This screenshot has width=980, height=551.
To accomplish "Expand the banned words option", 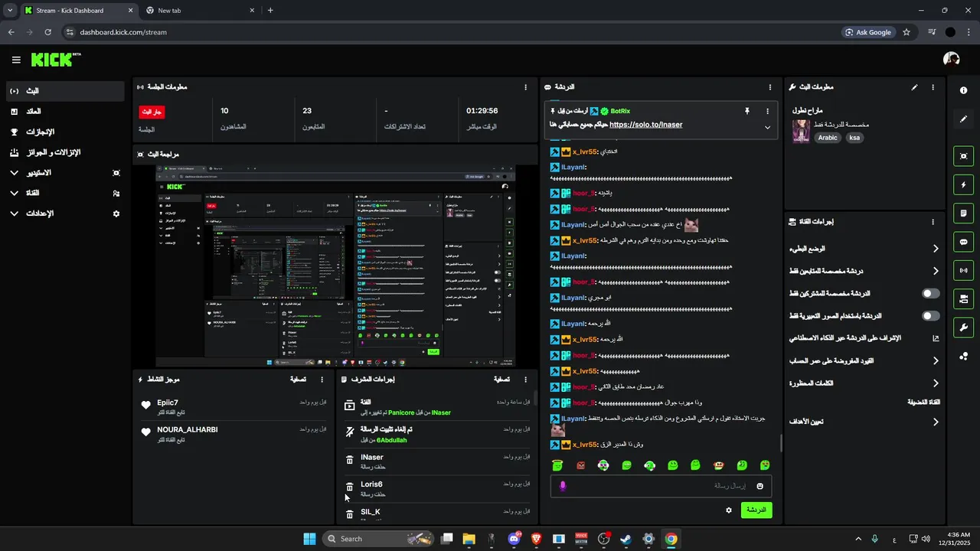I will pos(936,383).
